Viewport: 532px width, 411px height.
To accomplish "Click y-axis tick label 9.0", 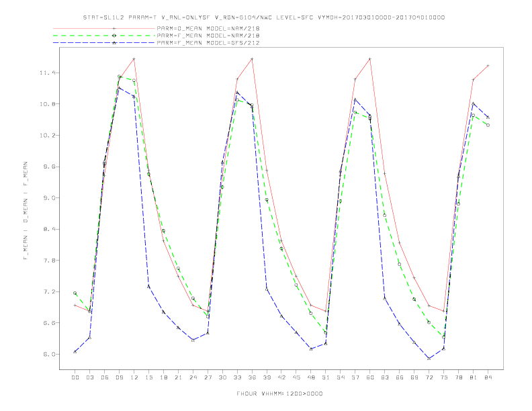I will 48,198.
